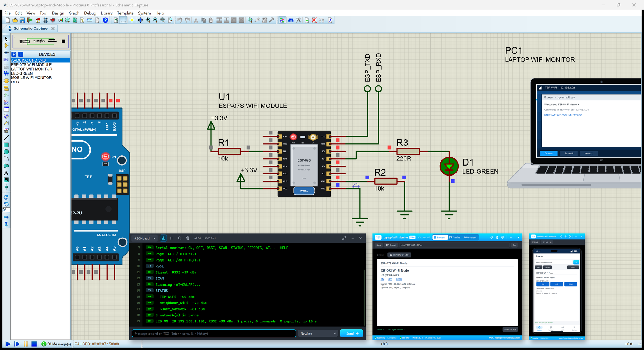Save the project with the floppy icon
This screenshot has height=350, width=644.
pyautogui.click(x=22, y=20)
